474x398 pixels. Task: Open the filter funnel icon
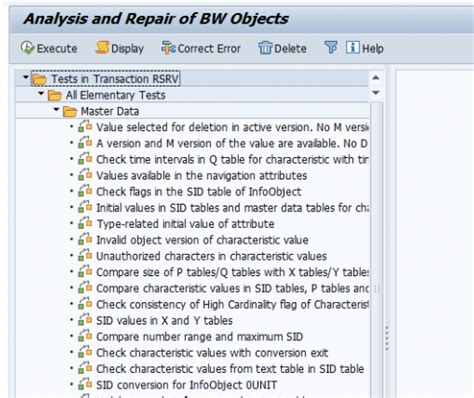pos(331,48)
